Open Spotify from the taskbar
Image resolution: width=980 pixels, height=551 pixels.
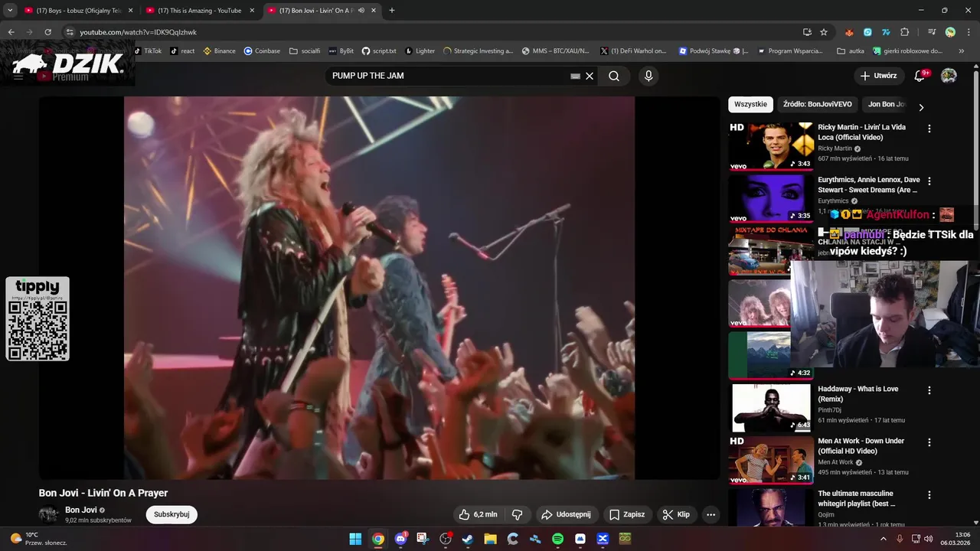click(557, 539)
